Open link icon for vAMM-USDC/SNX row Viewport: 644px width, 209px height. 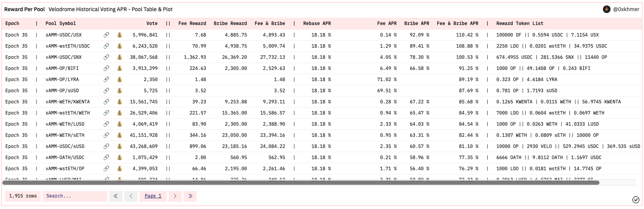click(x=106, y=57)
